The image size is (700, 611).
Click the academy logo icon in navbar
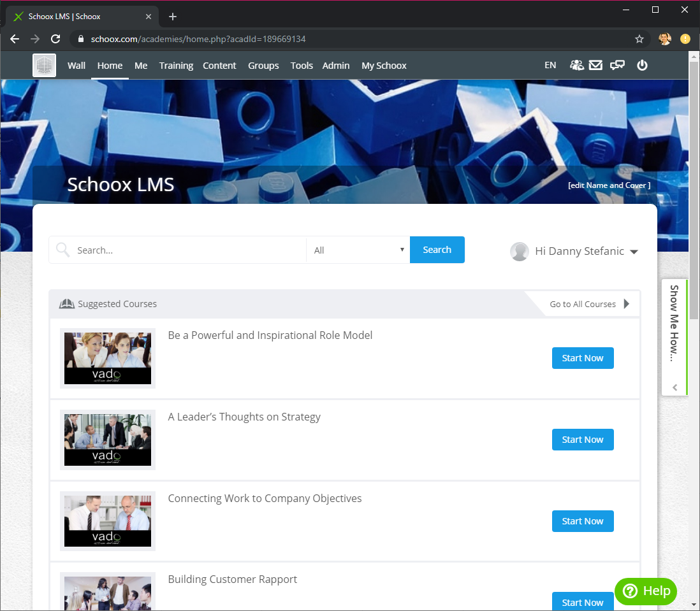[44, 65]
